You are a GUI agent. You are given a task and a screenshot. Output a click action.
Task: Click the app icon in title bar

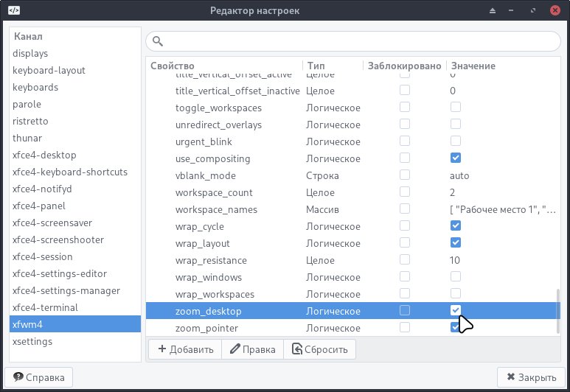13,10
